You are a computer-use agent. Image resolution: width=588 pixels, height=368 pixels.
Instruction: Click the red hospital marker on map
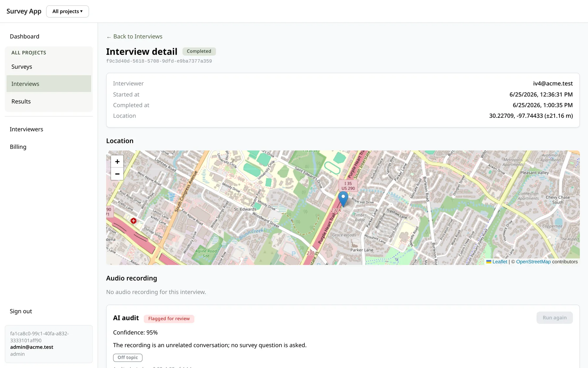133,221
